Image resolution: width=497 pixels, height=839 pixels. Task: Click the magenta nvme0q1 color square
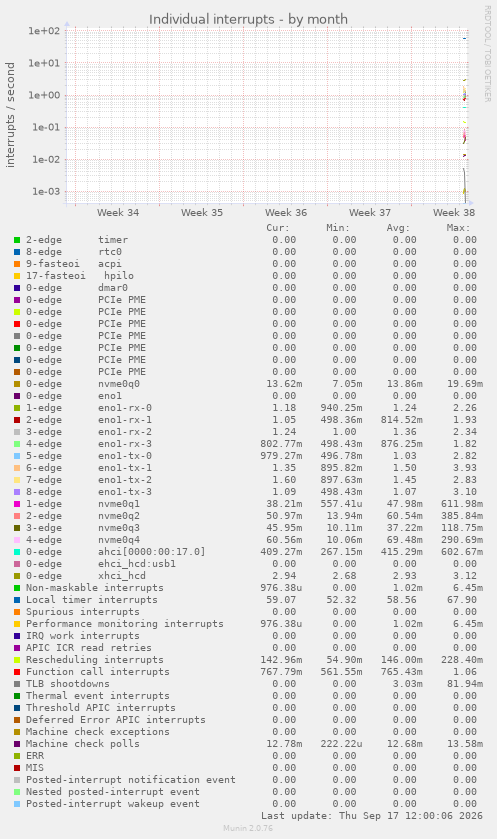17,504
